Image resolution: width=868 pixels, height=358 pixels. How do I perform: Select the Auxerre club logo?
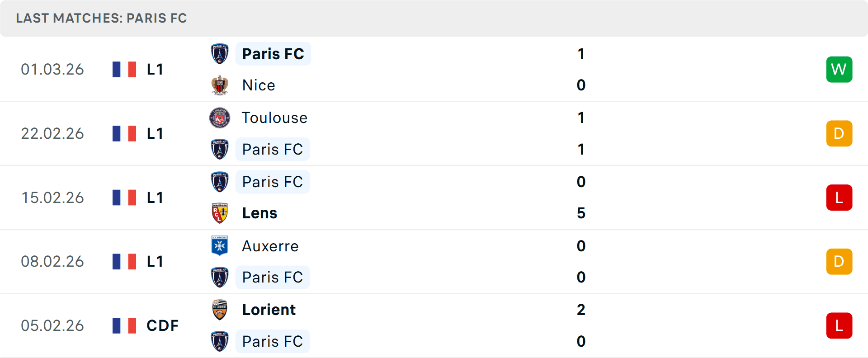(x=220, y=246)
